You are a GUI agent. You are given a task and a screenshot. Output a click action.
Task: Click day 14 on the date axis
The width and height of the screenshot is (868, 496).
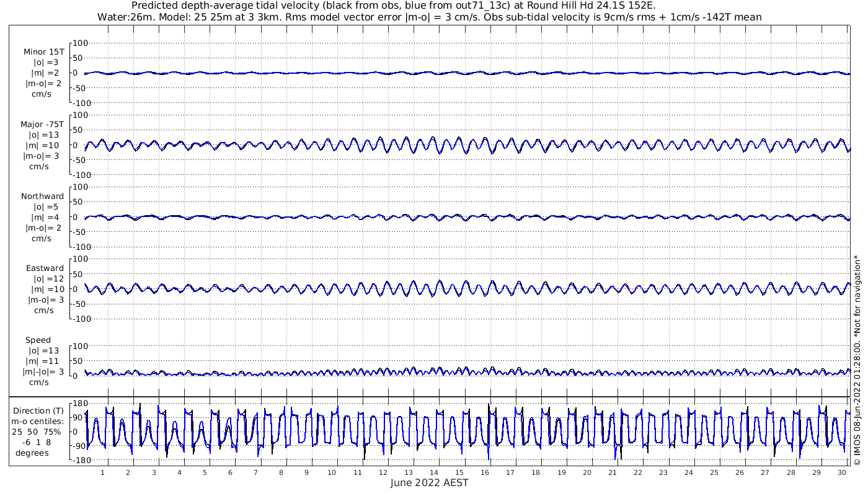pos(434,473)
